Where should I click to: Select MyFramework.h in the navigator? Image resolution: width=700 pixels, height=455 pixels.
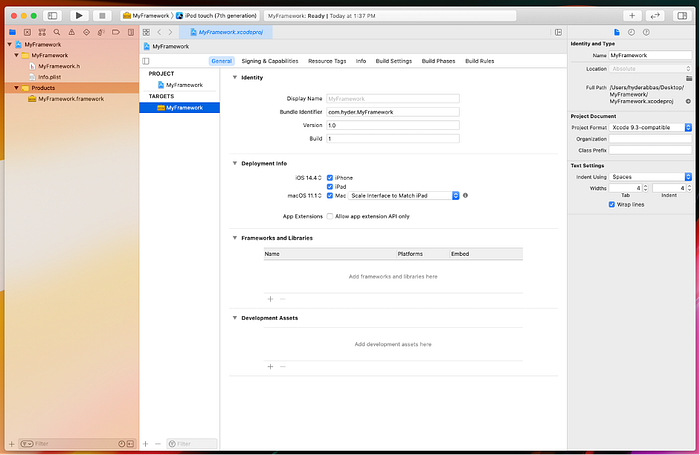(59, 66)
